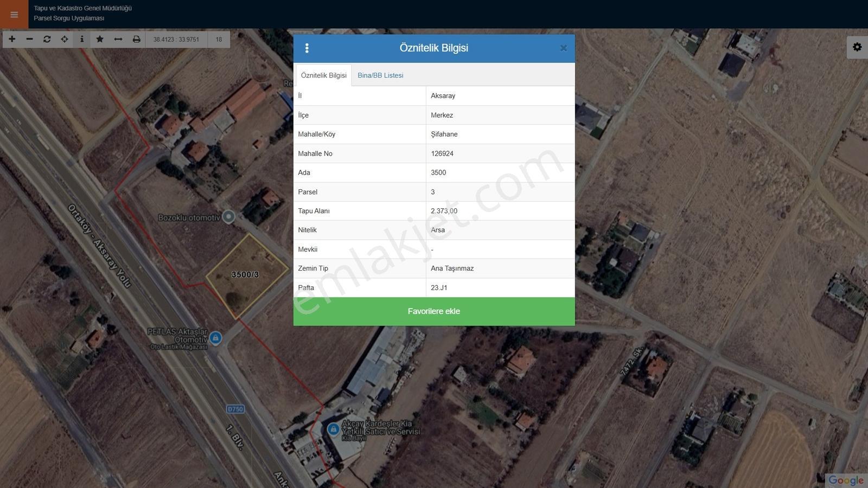Click the PETLAS Aktaşlar Otomotiv marker
Image resolution: width=868 pixels, height=488 pixels.
pos(215,338)
